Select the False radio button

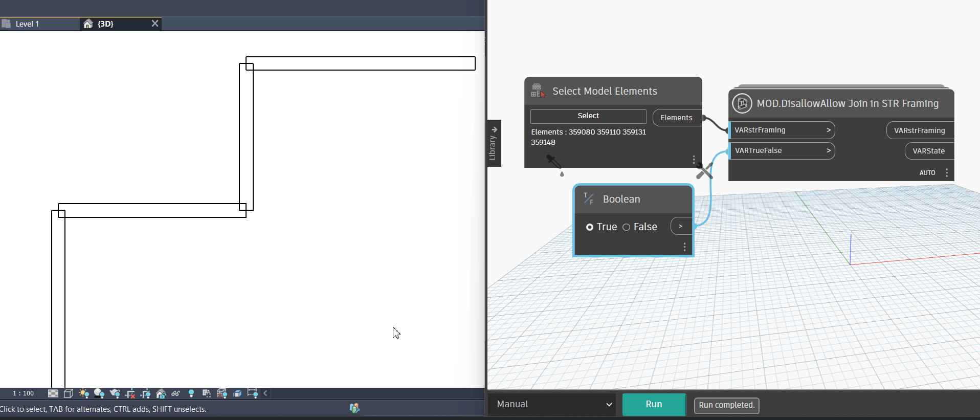click(x=626, y=227)
